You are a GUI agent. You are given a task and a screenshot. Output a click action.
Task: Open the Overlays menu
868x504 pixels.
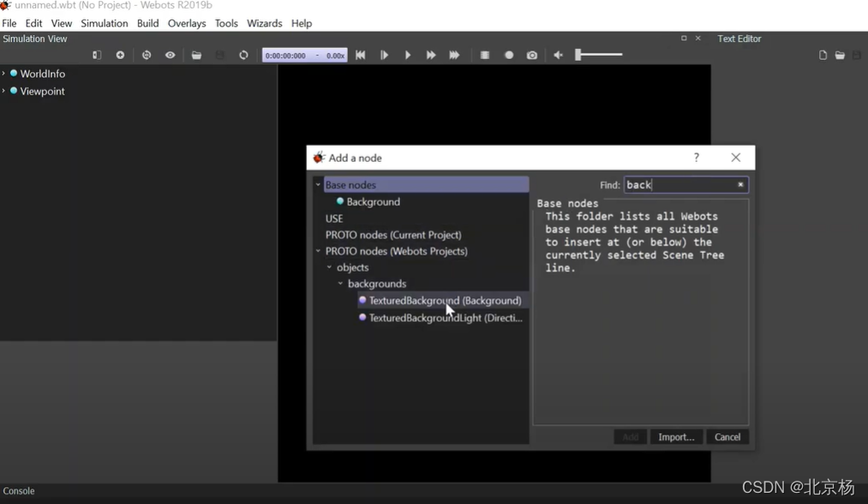click(187, 23)
